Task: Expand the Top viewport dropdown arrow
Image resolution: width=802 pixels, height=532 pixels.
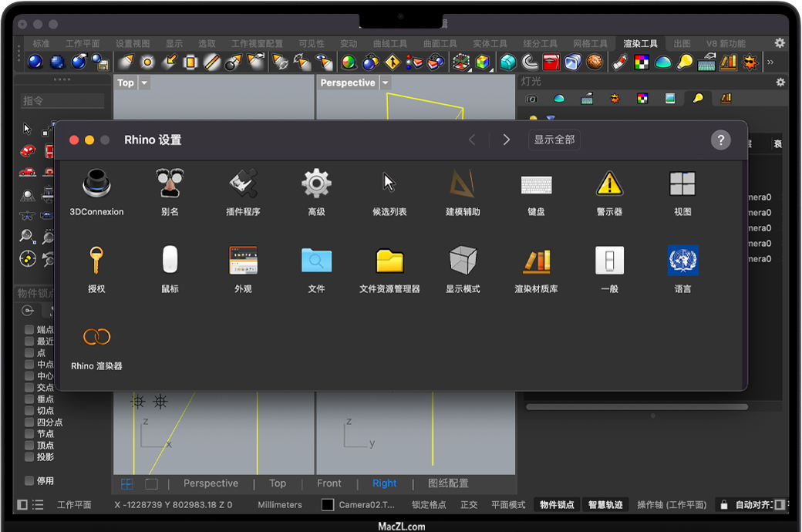Action: coord(144,83)
